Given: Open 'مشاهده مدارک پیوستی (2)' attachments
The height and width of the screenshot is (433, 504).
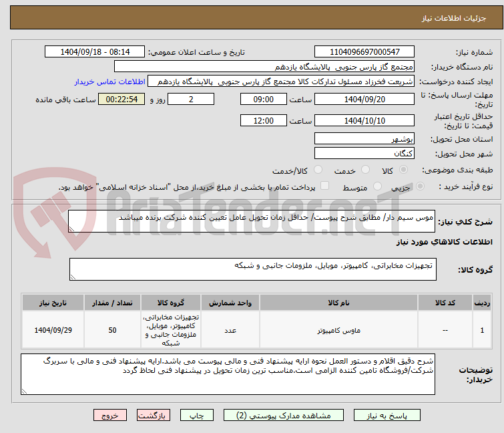Looking at the screenshot, I should [x=284, y=416].
